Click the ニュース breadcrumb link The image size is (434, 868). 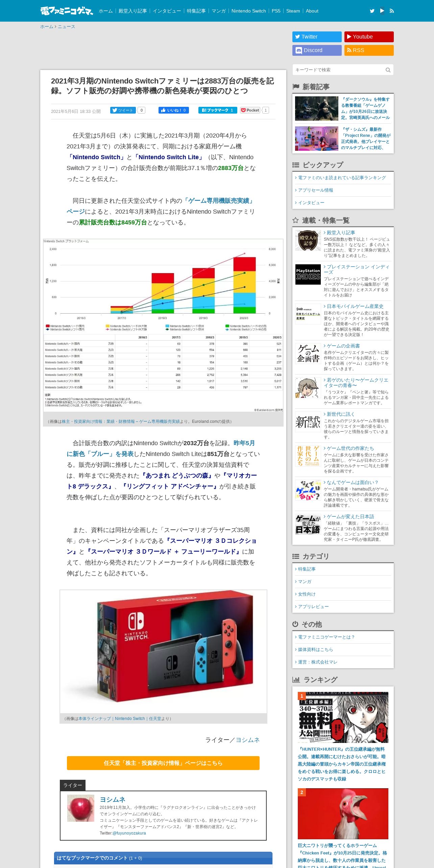tap(66, 27)
